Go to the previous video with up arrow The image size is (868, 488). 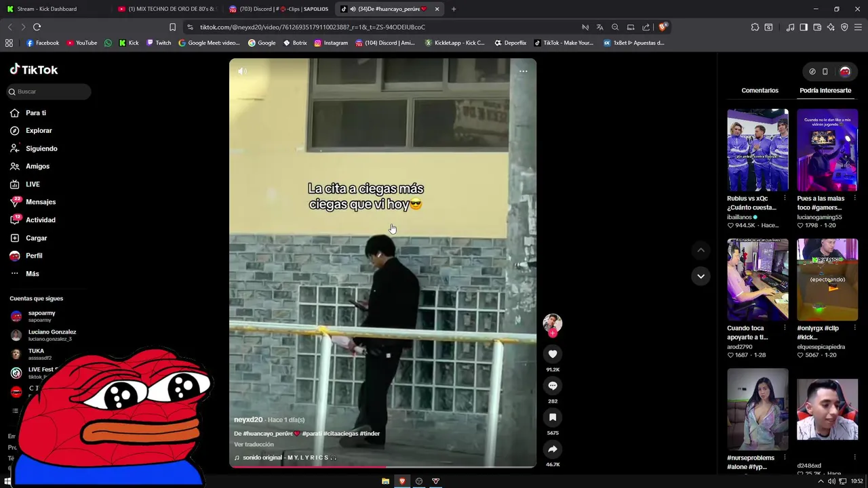coord(701,250)
